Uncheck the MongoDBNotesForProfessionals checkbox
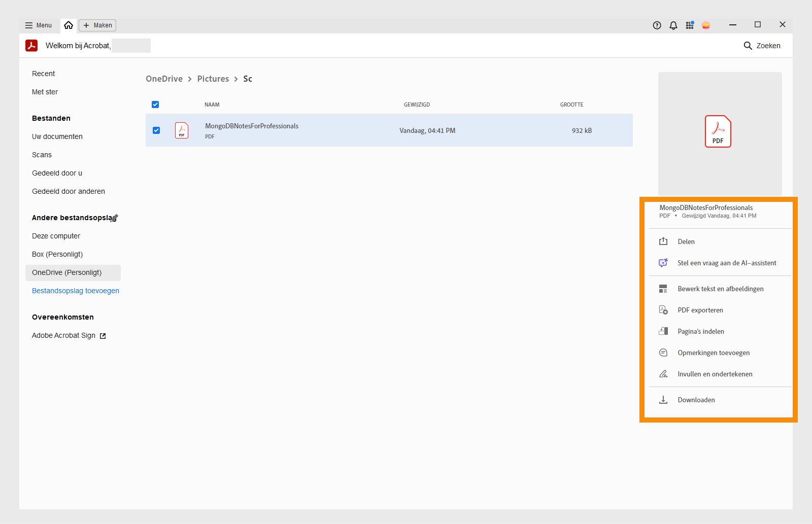 tap(155, 130)
